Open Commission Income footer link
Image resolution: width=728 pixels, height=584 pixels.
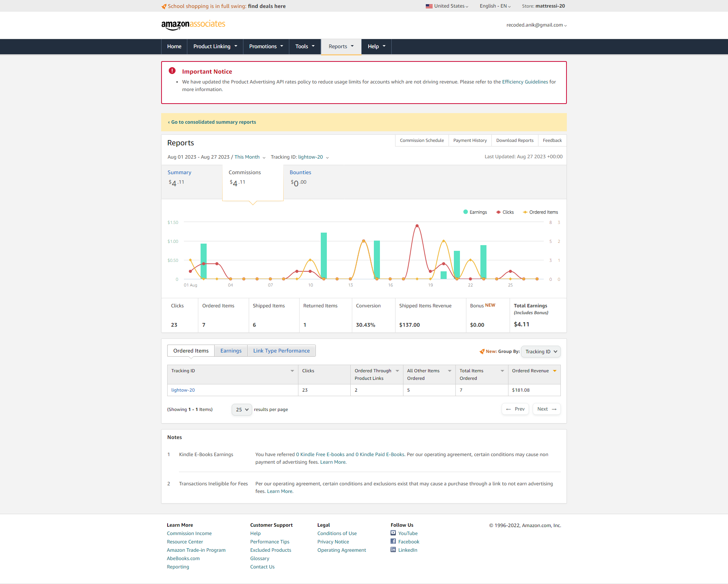point(189,534)
